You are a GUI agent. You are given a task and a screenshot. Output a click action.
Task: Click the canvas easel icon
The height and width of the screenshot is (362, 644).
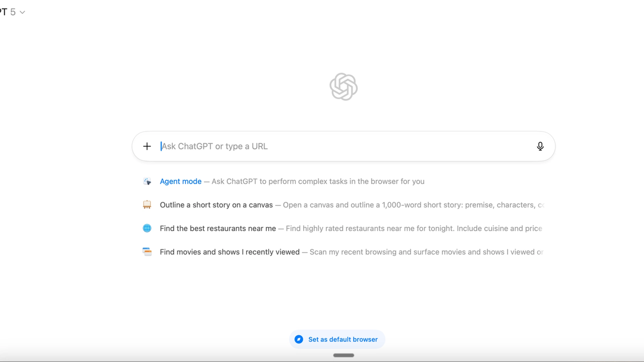point(147,205)
